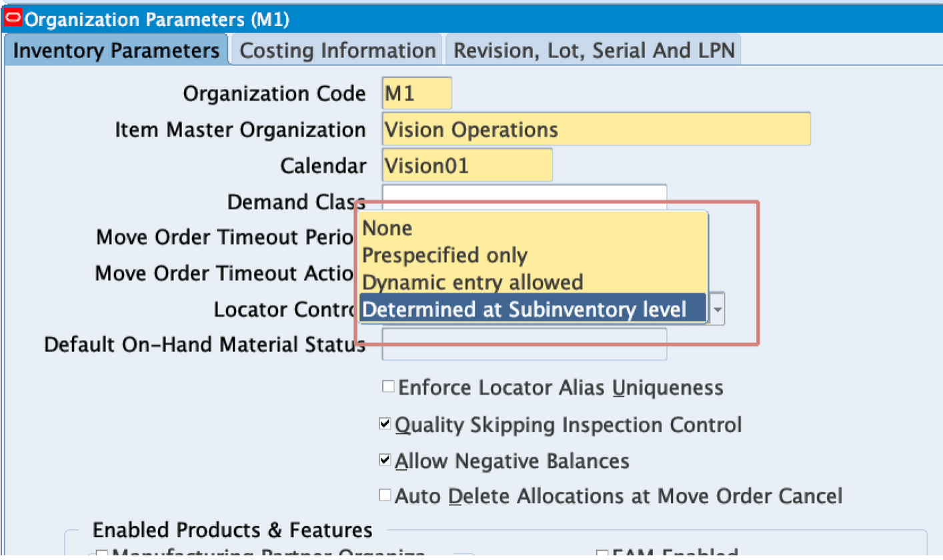
Task: Click the Organization Code field showing M1
Action: pos(415,93)
